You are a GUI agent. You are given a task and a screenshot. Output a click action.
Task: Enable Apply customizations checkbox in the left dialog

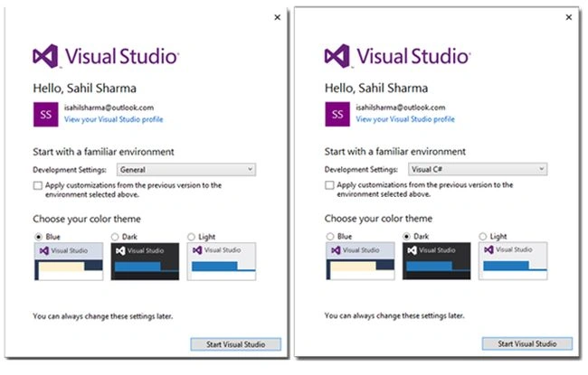click(x=38, y=185)
